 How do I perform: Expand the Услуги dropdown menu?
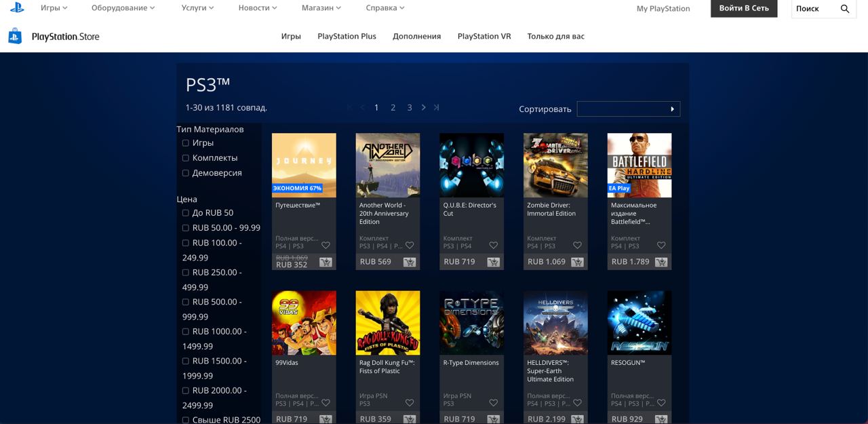(x=198, y=8)
